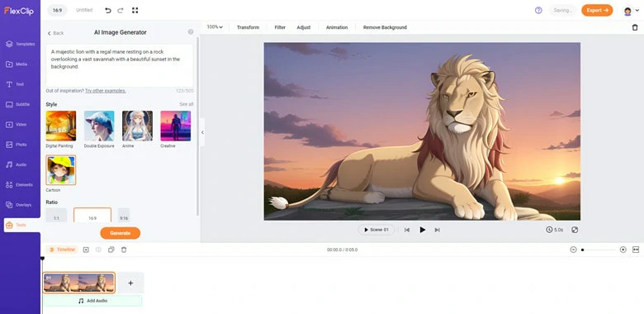The image size is (644, 314).
Task: Select the 9:16 ratio option
Action: pos(124,216)
